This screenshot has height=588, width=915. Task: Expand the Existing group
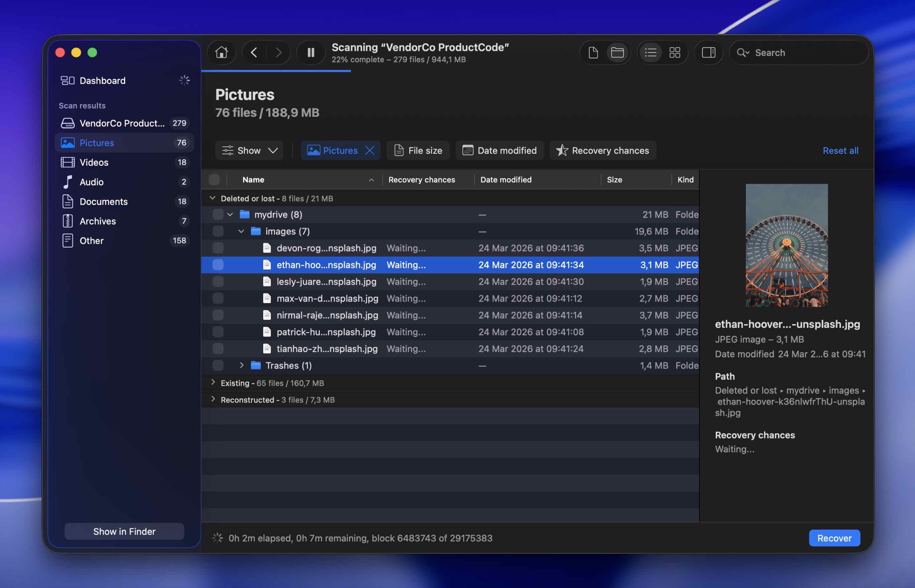click(x=213, y=383)
